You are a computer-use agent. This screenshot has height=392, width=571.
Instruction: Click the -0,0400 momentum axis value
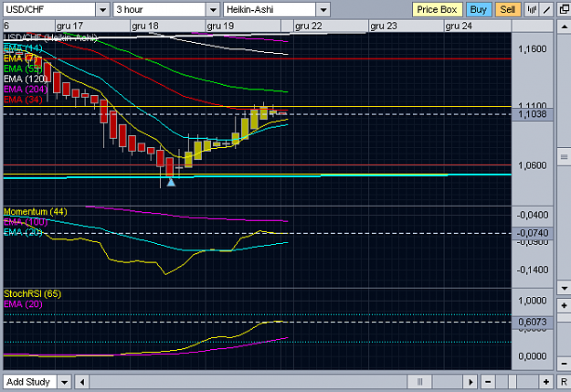coord(533,215)
